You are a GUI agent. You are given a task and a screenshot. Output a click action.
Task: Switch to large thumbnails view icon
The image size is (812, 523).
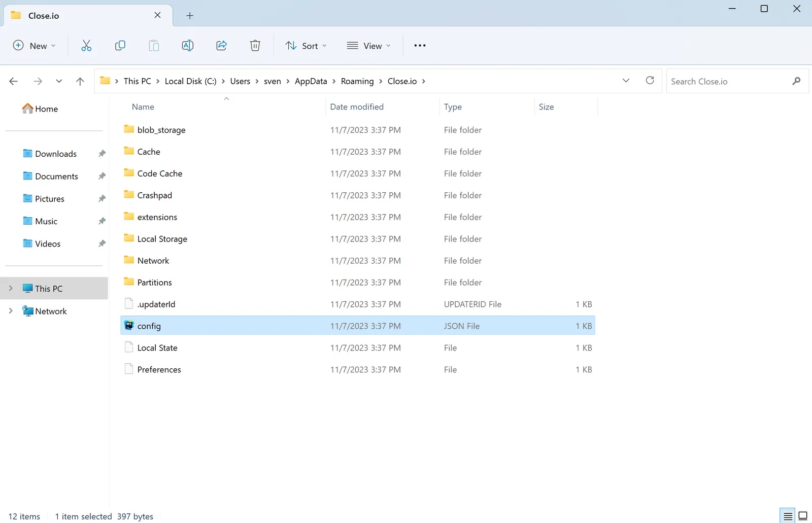tap(803, 516)
